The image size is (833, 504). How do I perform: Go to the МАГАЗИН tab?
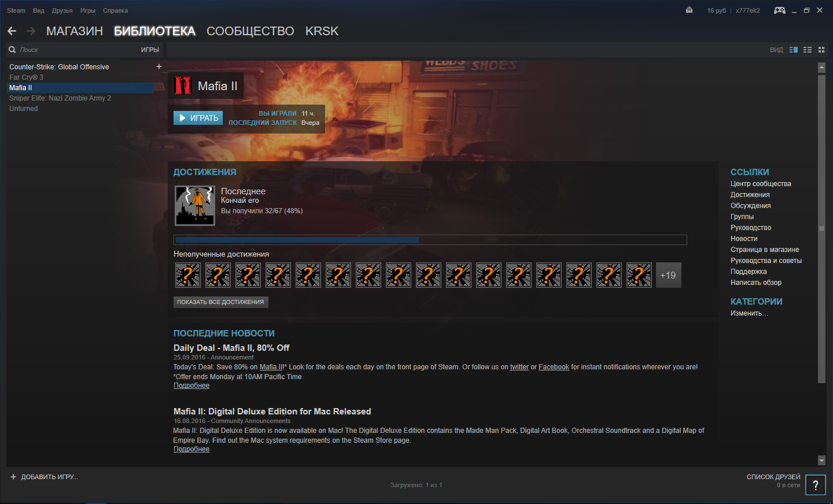(x=75, y=31)
